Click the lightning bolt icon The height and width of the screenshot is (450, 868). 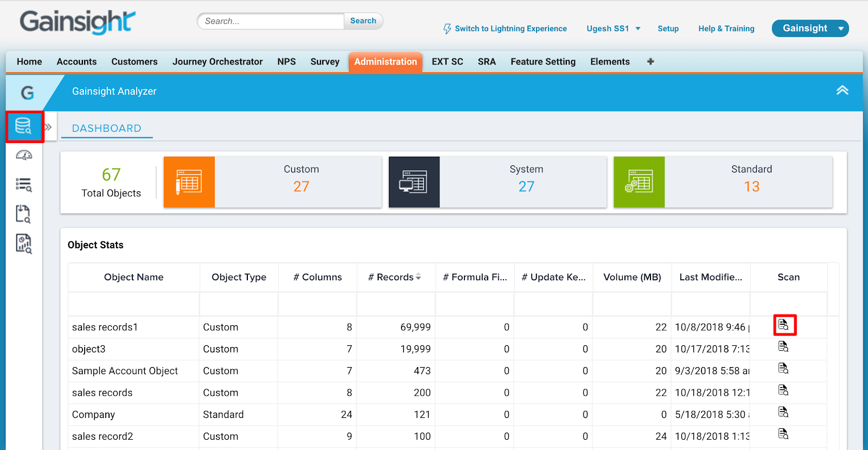[447, 29]
